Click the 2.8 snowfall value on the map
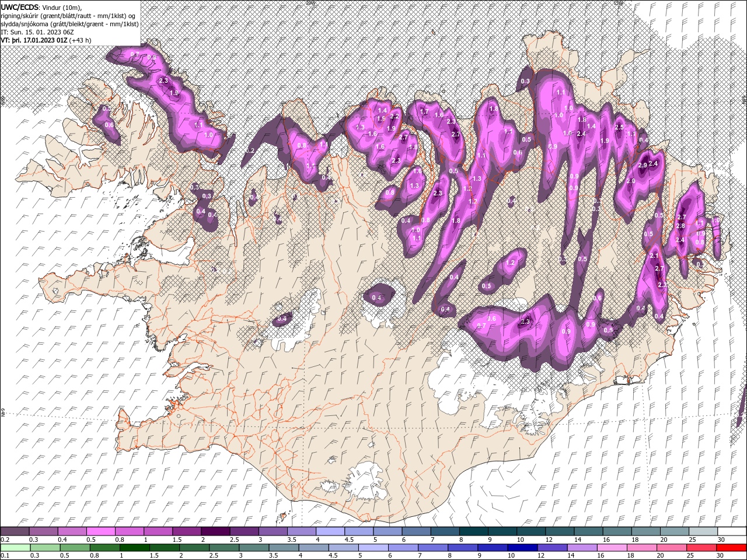This screenshot has height=560, width=747. click(x=680, y=226)
